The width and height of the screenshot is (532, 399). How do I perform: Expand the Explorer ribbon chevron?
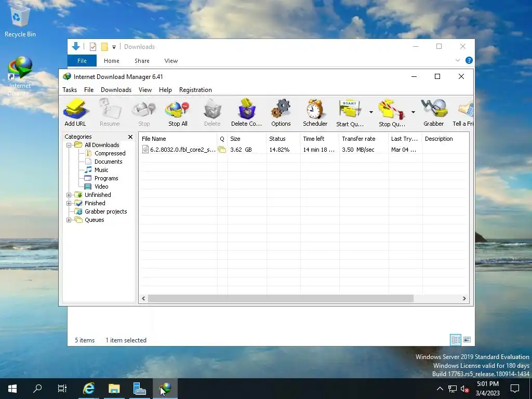pos(457,60)
